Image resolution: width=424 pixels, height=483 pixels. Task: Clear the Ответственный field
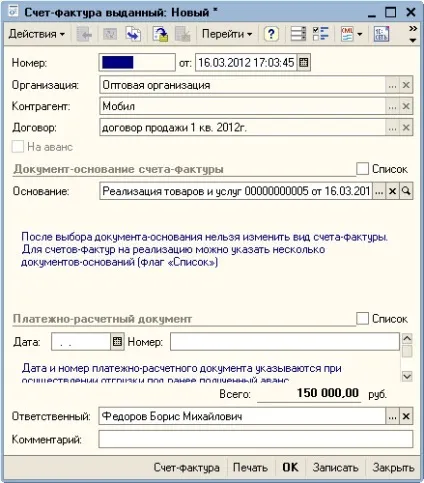[406, 416]
